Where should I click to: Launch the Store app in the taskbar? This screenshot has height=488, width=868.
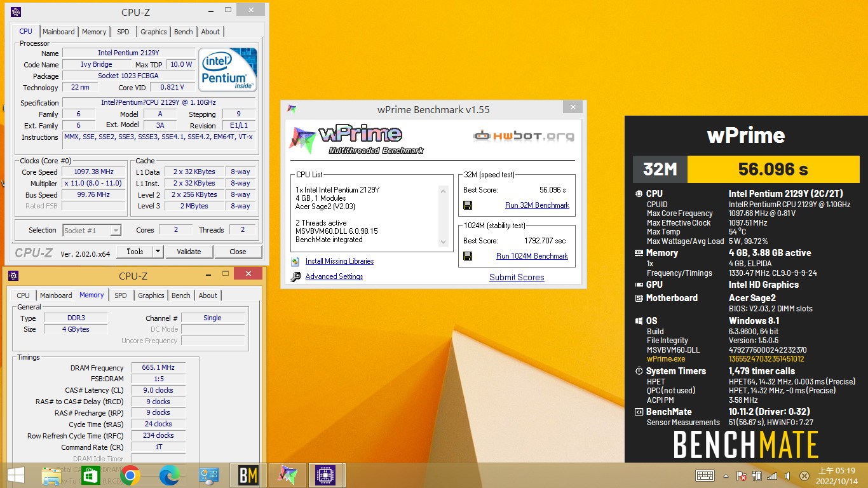point(91,475)
